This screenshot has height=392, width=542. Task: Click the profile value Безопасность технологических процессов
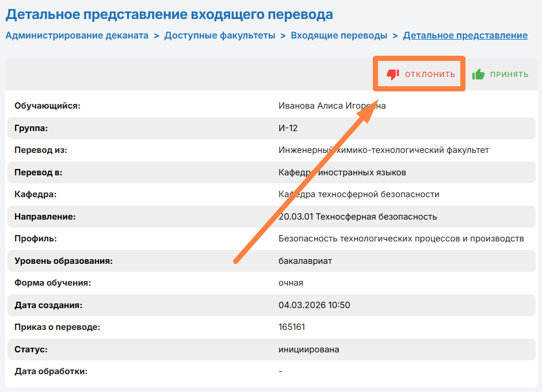coord(401,239)
